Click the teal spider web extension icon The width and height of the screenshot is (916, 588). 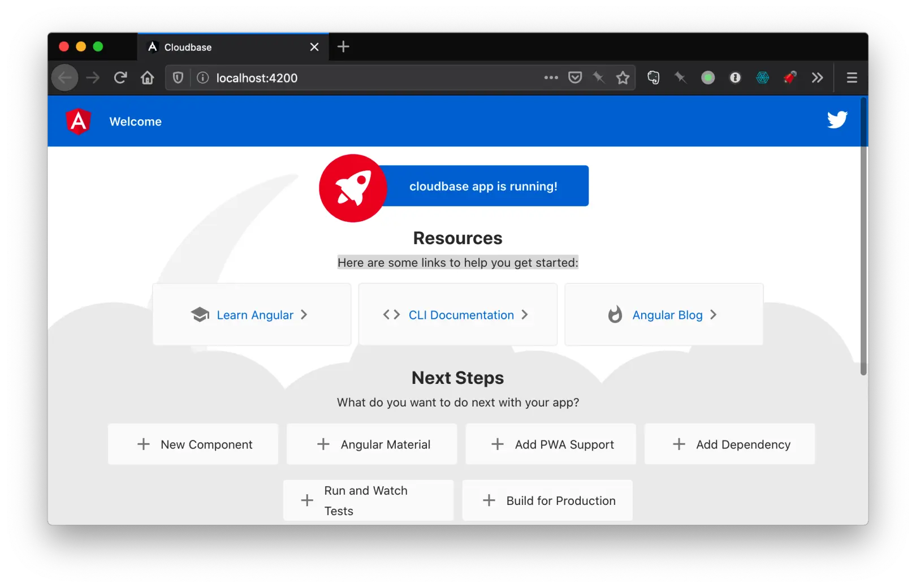point(763,77)
